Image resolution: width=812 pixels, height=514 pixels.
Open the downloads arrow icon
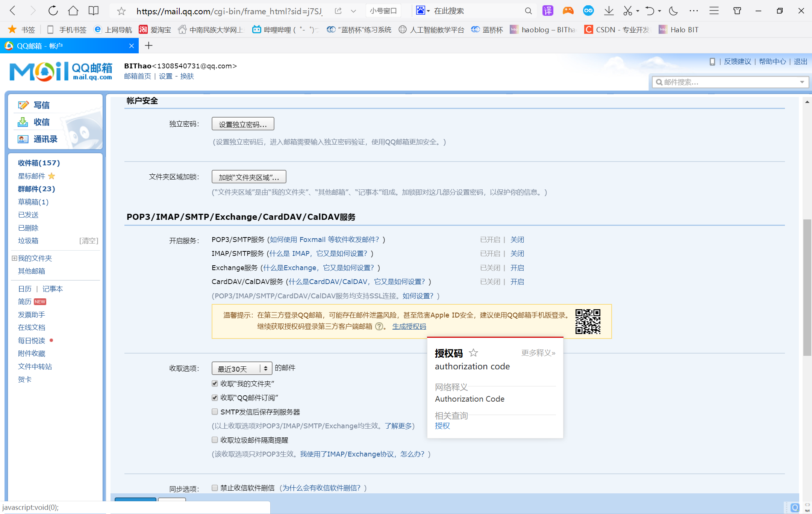pos(609,11)
